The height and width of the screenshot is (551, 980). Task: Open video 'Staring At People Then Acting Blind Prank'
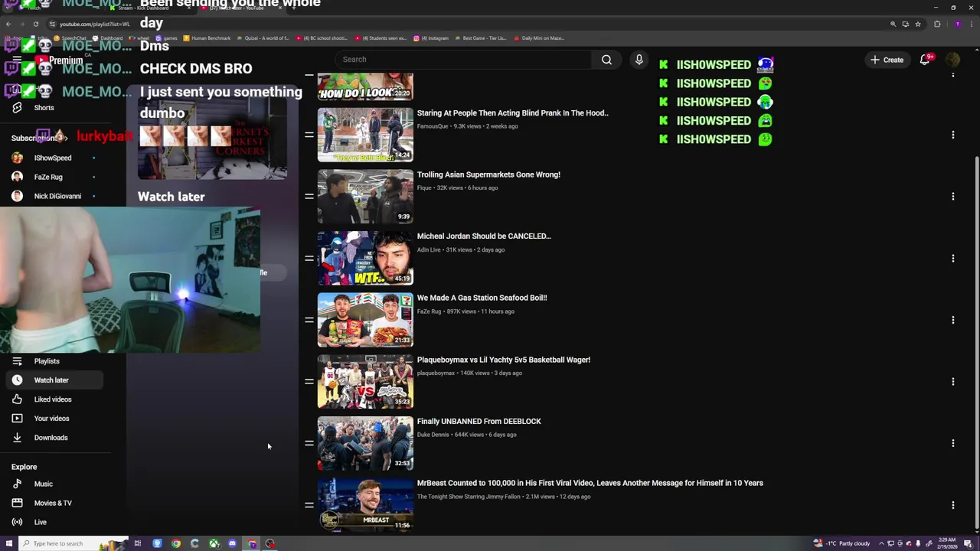click(x=512, y=112)
